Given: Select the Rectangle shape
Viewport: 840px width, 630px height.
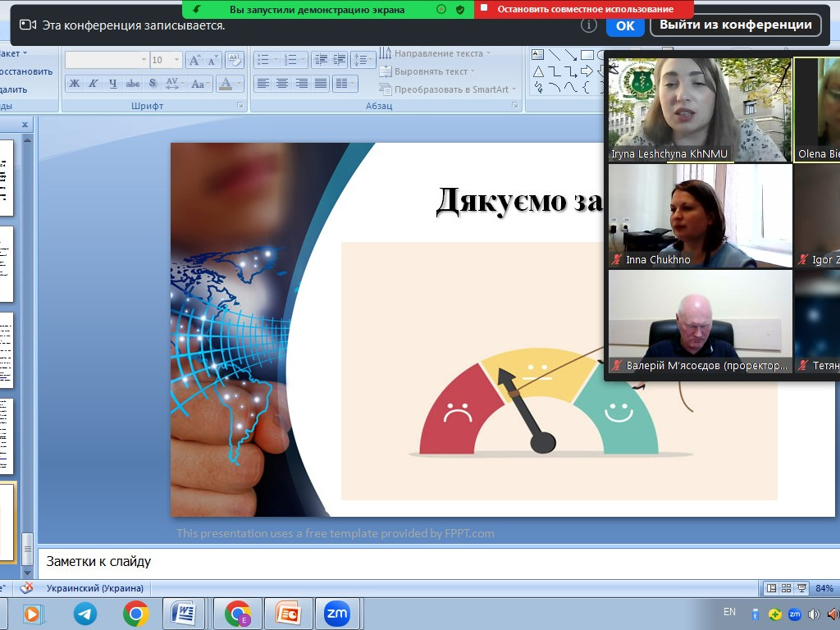Looking at the screenshot, I should (x=587, y=55).
